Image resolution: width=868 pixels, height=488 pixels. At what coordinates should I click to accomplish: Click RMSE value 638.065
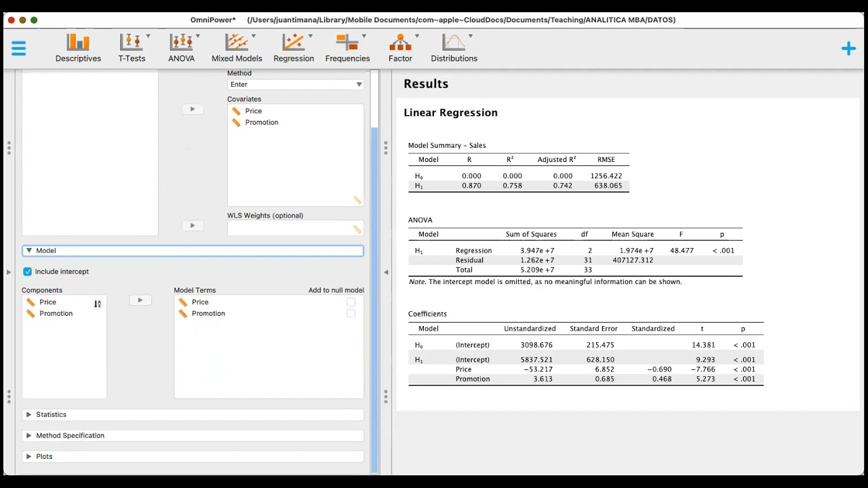[608, 186]
